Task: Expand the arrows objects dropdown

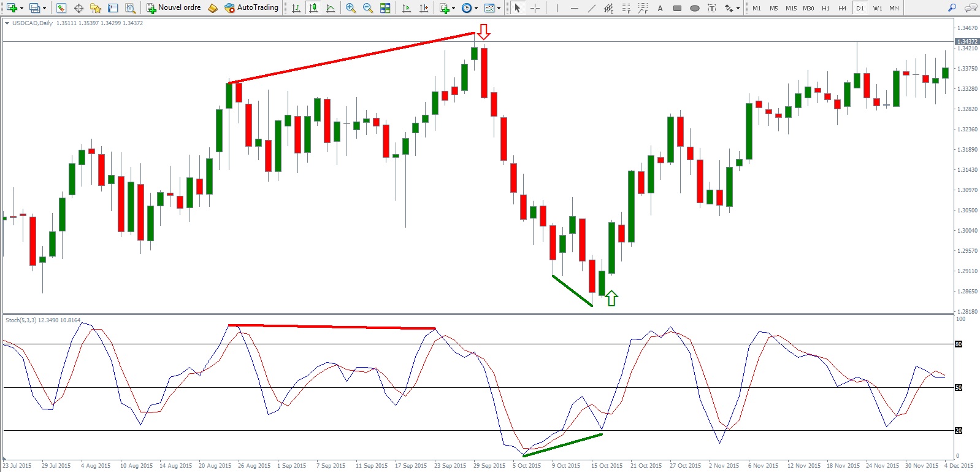Action: (737, 8)
